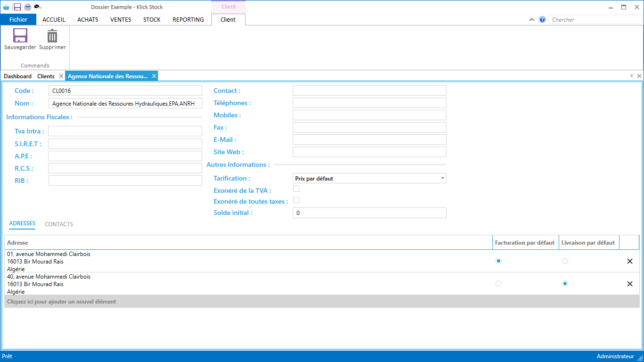The height and width of the screenshot is (362, 644).
Task: Set first address as default Livraison
Action: coord(565,261)
